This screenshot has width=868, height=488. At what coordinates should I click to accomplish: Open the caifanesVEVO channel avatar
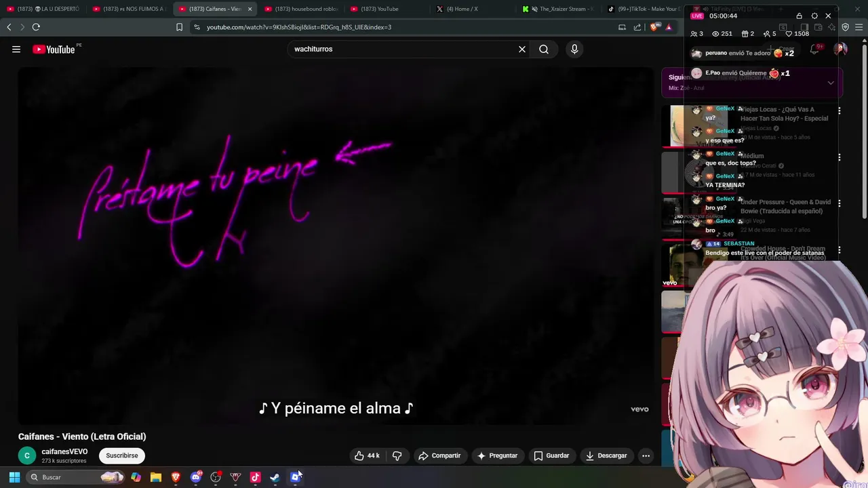26,455
